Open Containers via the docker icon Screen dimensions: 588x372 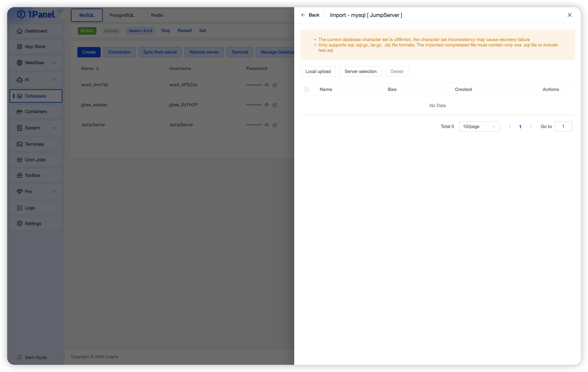pyautogui.click(x=19, y=111)
